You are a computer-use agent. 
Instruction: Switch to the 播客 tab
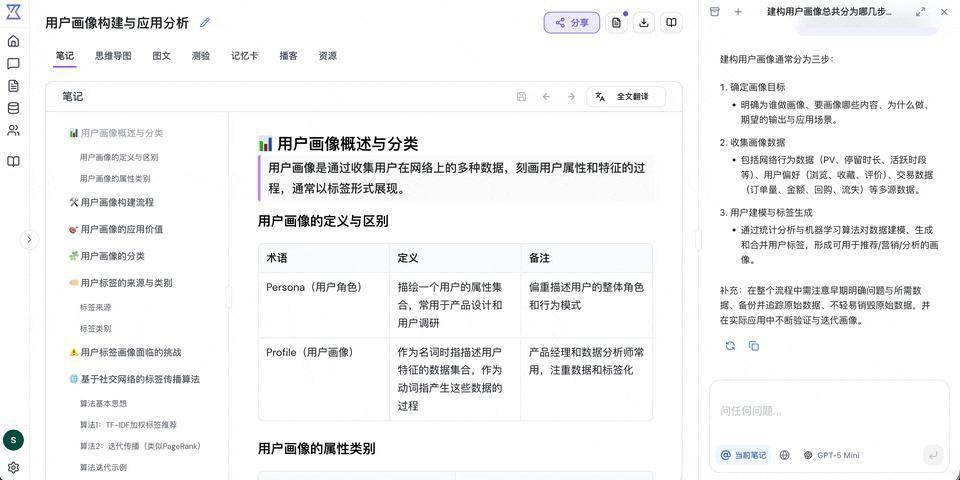pos(288,56)
